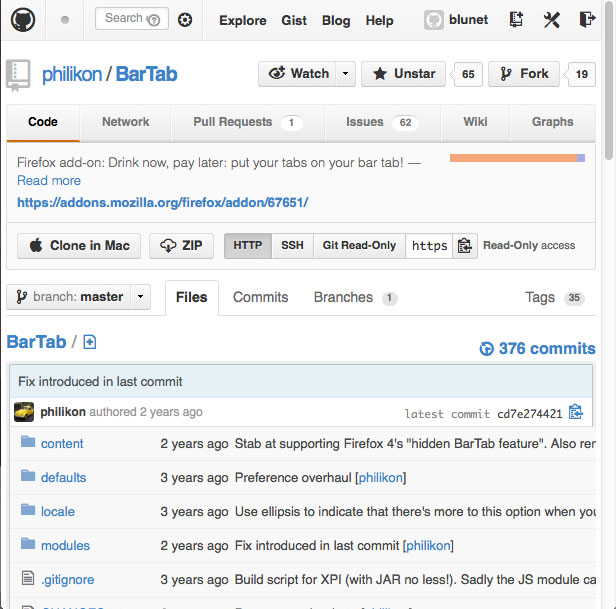The width and height of the screenshot is (616, 609).
Task: Open the .gitignore file
Action: pos(68,580)
